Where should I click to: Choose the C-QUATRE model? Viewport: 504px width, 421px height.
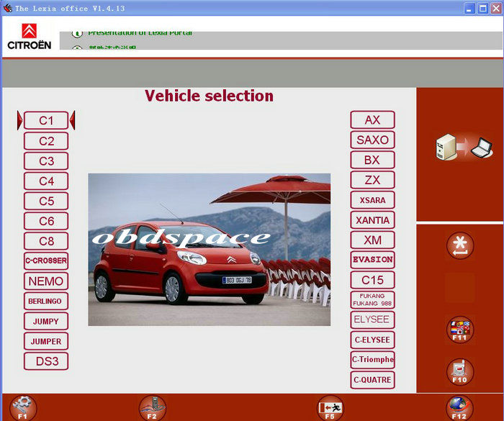click(372, 380)
